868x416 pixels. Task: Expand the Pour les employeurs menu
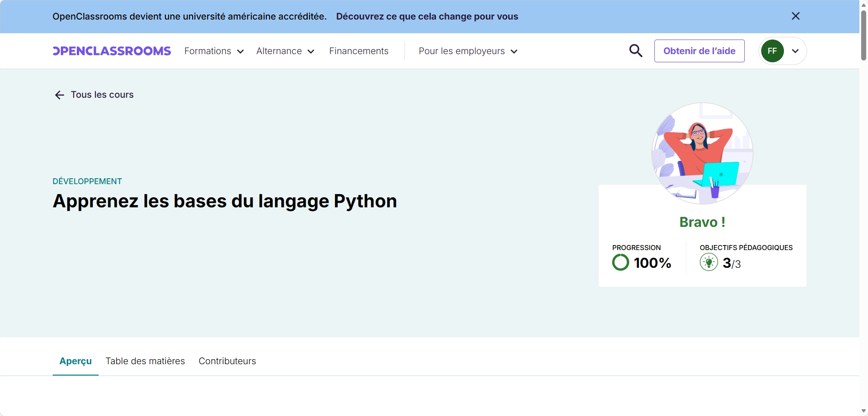468,51
